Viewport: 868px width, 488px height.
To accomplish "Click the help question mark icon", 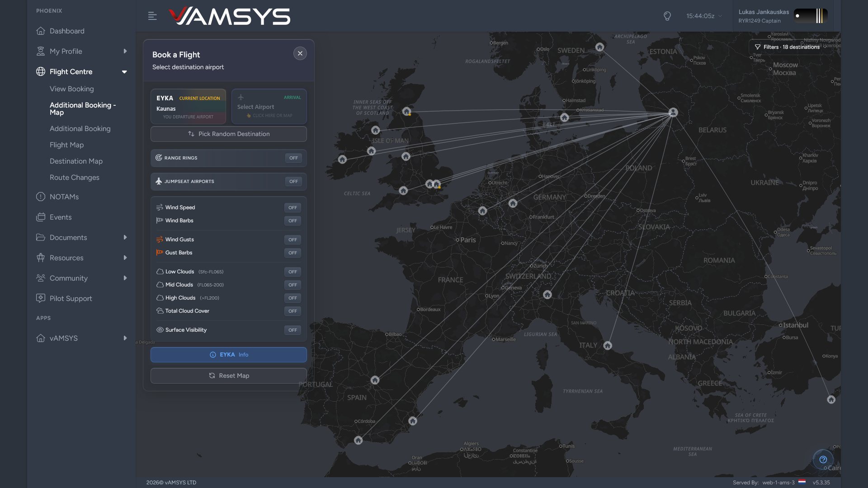I will 823,460.
